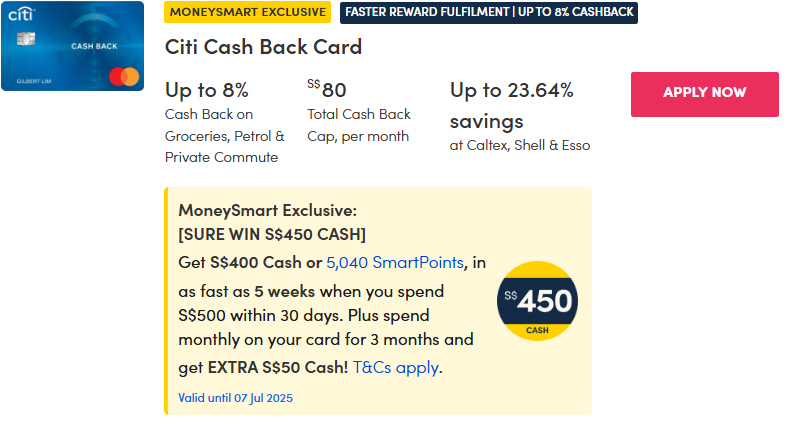Click the Citi logo on the card
This screenshot has height=424, width=790.
point(22,14)
